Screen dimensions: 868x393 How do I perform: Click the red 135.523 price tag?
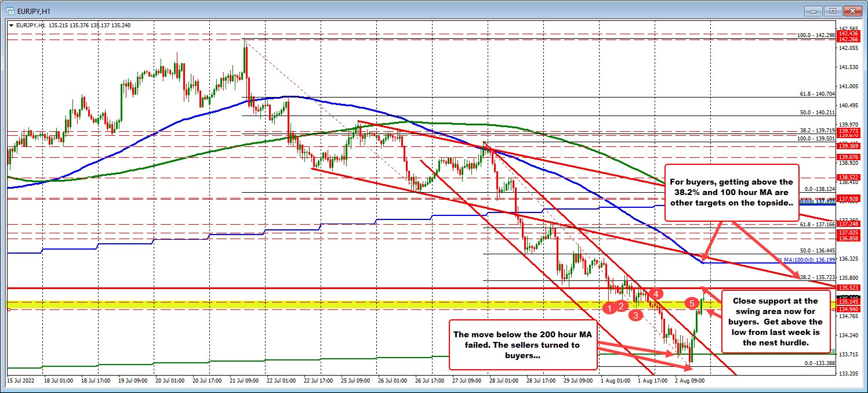pyautogui.click(x=848, y=287)
